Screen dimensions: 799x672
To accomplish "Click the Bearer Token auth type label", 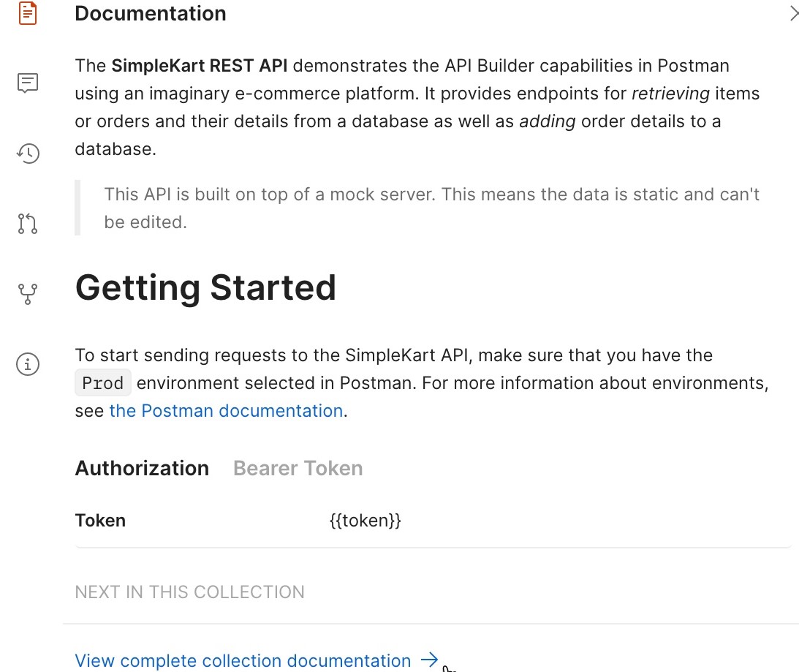I will point(298,469).
